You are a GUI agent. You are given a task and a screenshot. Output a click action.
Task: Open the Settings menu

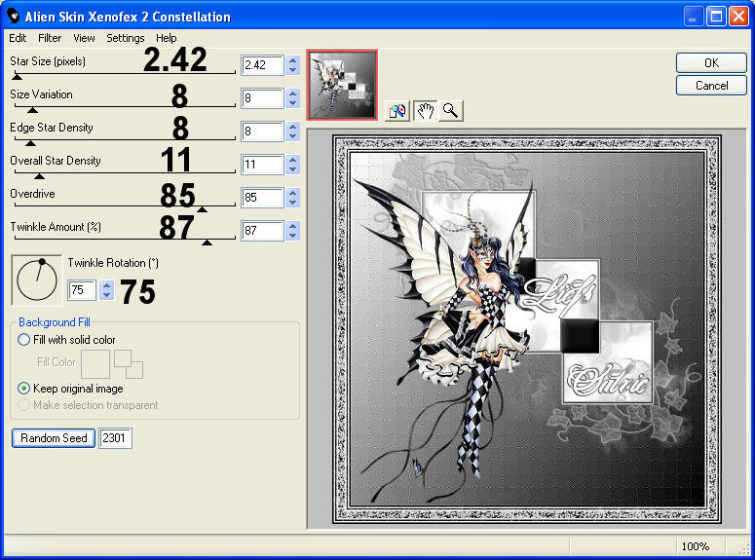point(126,38)
